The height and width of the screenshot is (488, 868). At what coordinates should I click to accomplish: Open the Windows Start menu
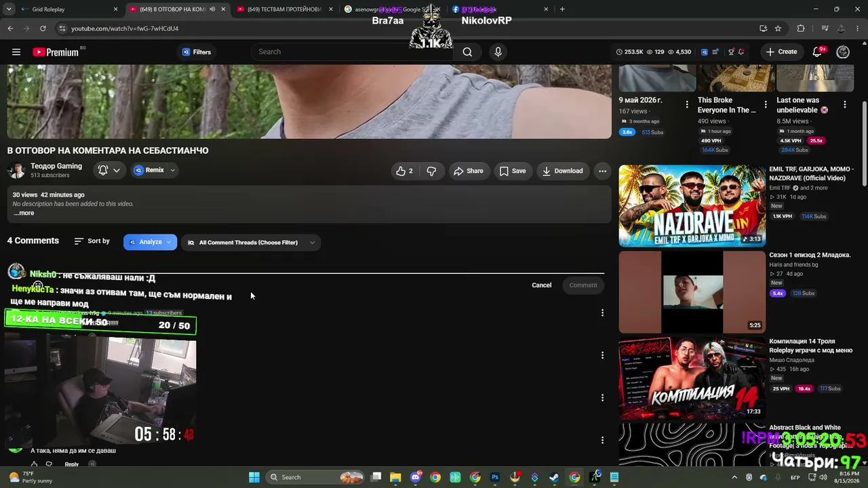pyautogui.click(x=254, y=477)
